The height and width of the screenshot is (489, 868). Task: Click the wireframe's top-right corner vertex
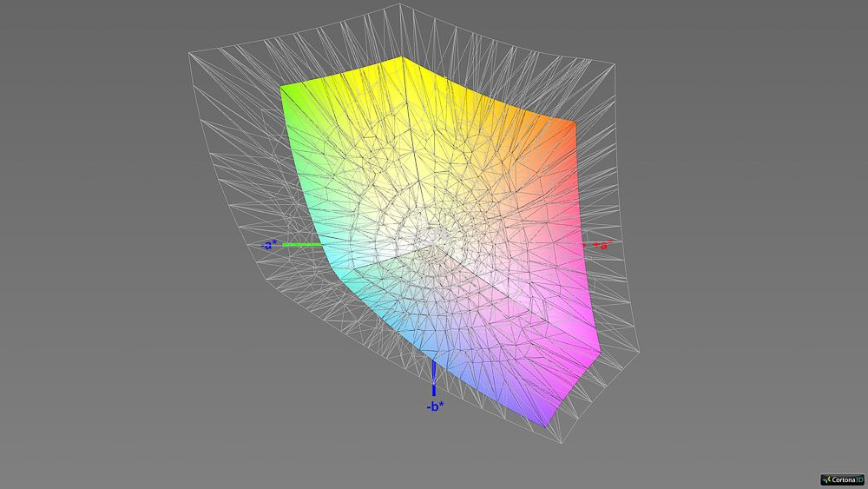coord(615,64)
